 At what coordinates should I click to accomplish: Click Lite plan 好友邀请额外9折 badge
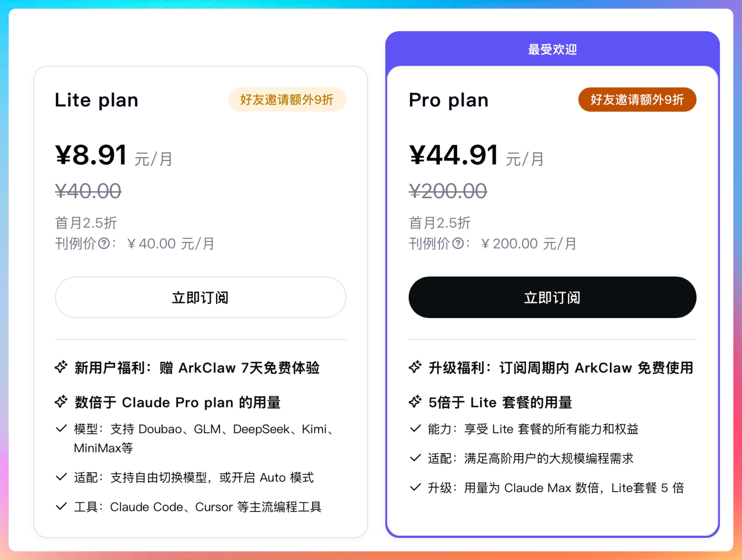(x=287, y=100)
